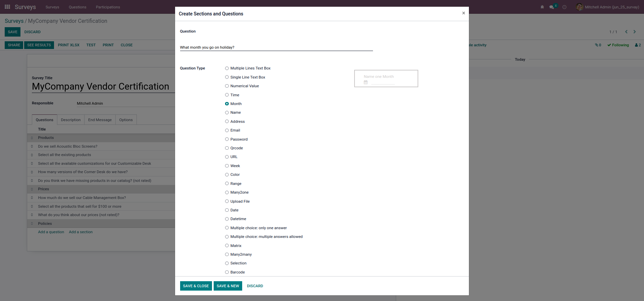
Task: Select Single Line Text Box type
Action: click(x=227, y=77)
